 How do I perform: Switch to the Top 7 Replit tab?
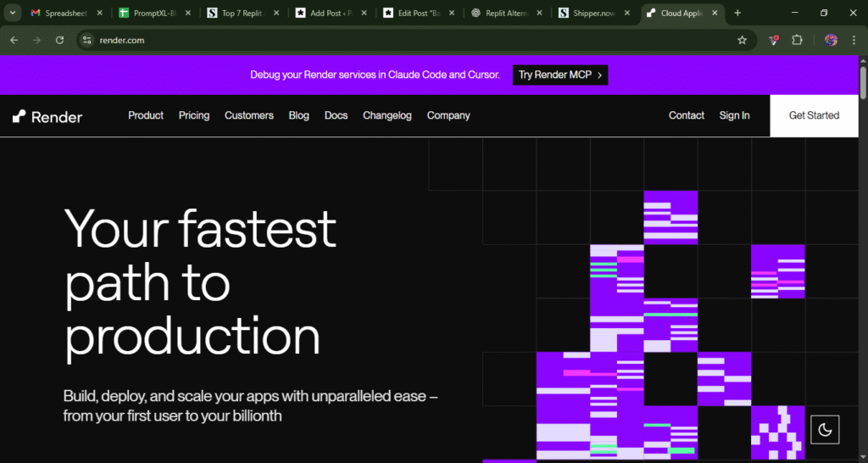[x=242, y=14]
